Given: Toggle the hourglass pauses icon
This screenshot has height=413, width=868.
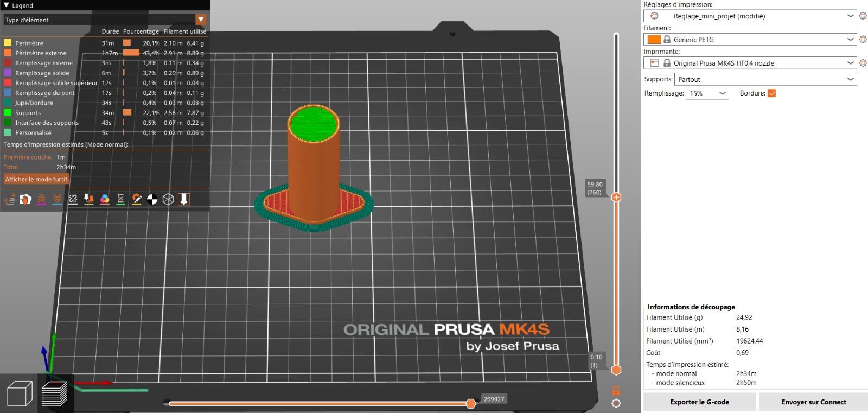Looking at the screenshot, I should [x=120, y=200].
